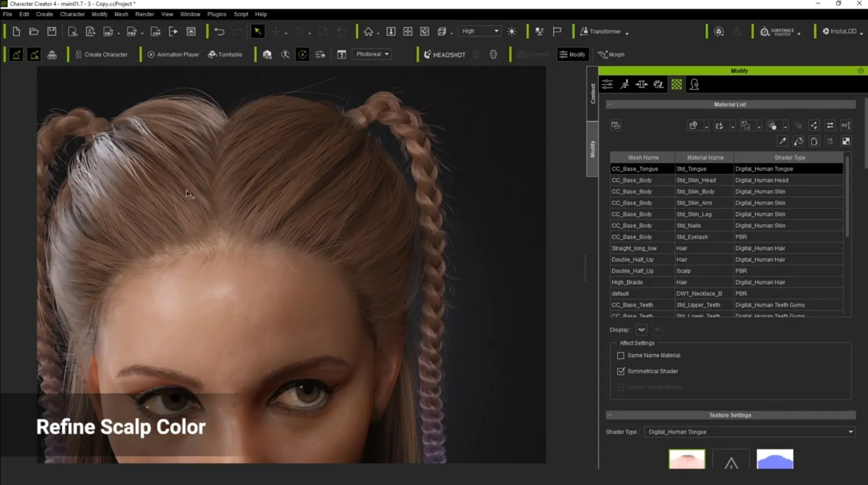Click the Turntable toolbar item
Image resolution: width=868 pixels, height=485 pixels.
pyautogui.click(x=225, y=54)
